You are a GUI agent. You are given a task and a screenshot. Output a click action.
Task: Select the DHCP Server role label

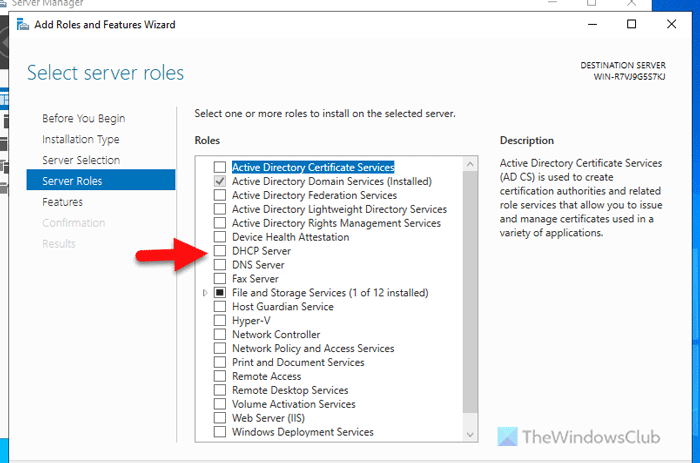(261, 251)
